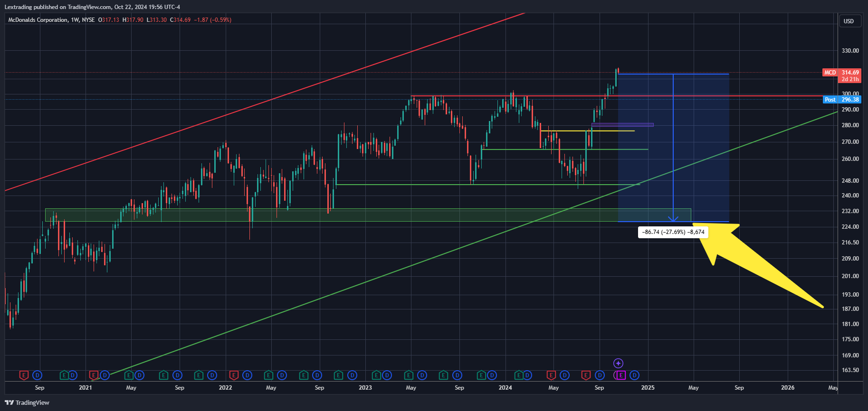Click the NYSE exchange text in the legend
Screen dimensions: 868x411
pyautogui.click(x=88, y=20)
